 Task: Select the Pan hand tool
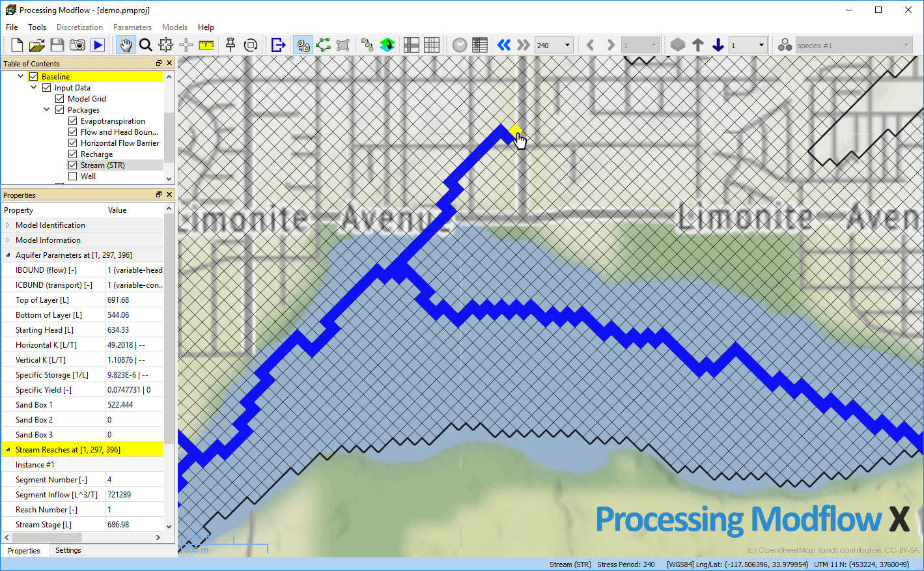click(126, 45)
